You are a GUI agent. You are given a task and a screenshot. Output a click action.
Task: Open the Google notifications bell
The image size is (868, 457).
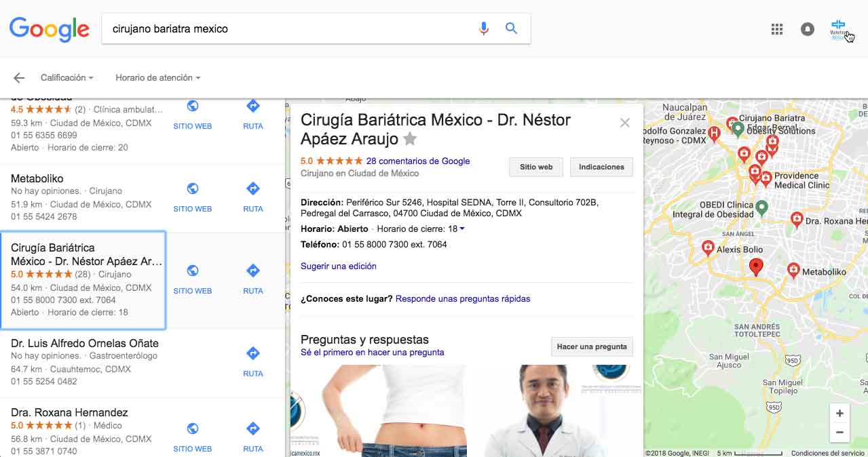tap(807, 29)
